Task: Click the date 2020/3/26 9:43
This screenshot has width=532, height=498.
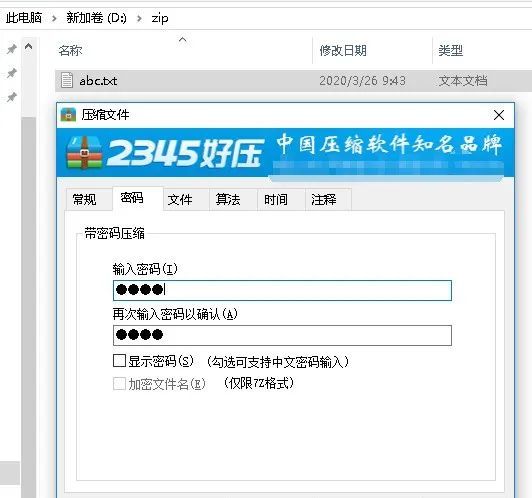Action: [x=362, y=81]
